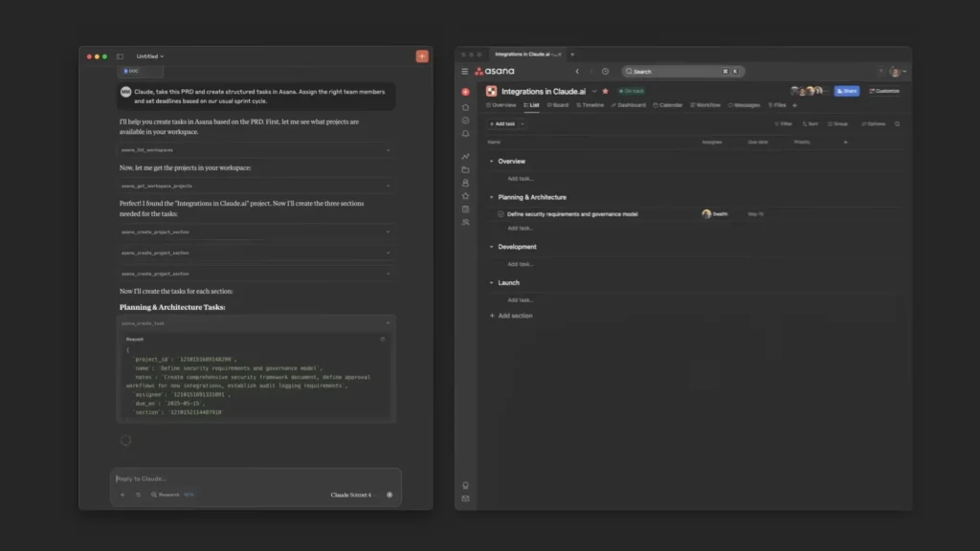Screen dimensions: 980x551
Task: Stop Claude's response generation
Action: [x=390, y=495]
